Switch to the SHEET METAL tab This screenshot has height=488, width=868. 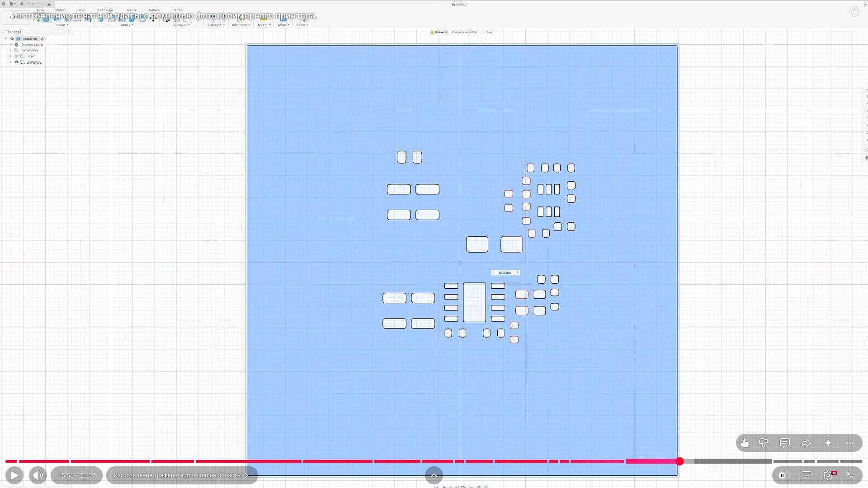pos(105,10)
